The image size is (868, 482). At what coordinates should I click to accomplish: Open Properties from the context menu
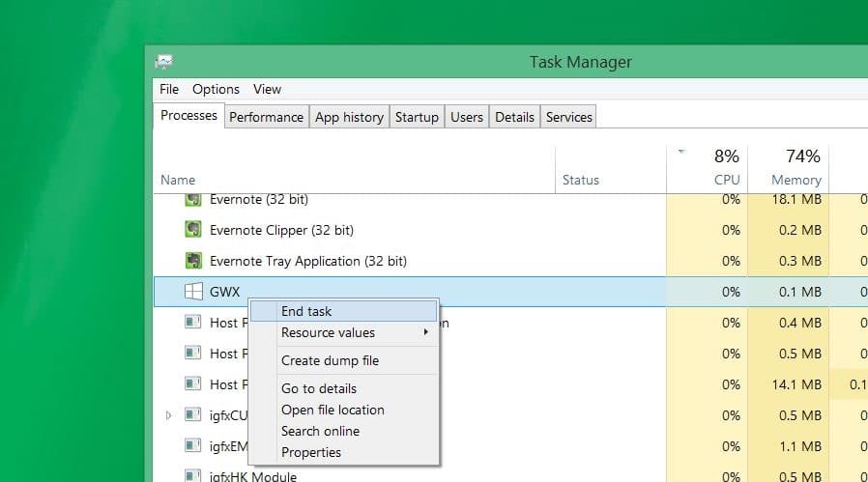pos(344,452)
